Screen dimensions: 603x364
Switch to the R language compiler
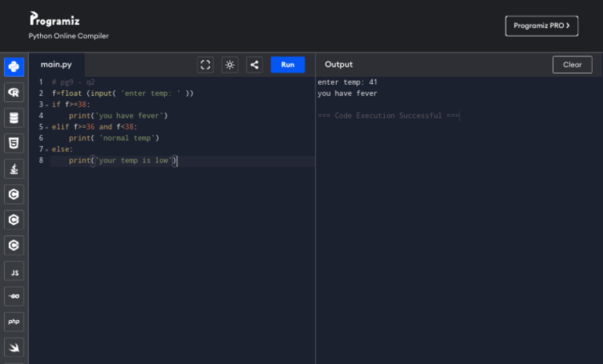(14, 93)
